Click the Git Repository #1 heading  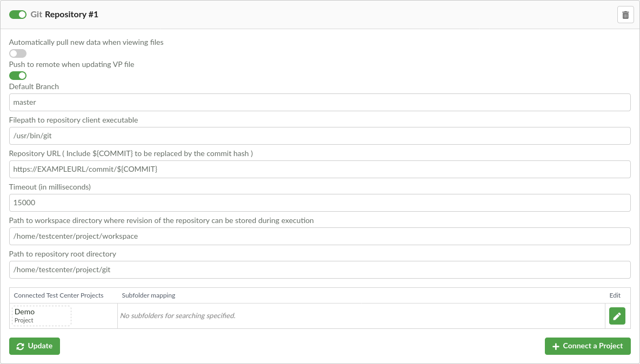pos(64,15)
